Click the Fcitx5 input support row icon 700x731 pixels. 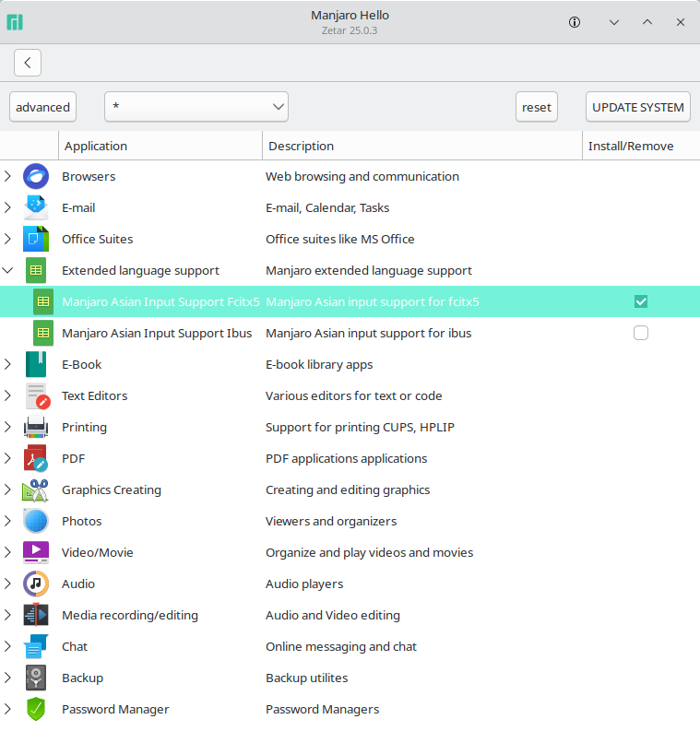point(43,301)
